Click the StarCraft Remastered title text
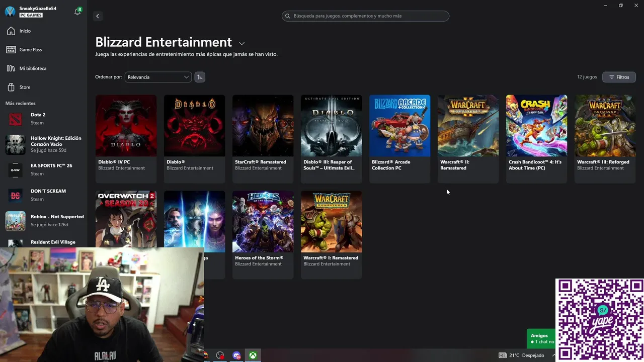 261,162
